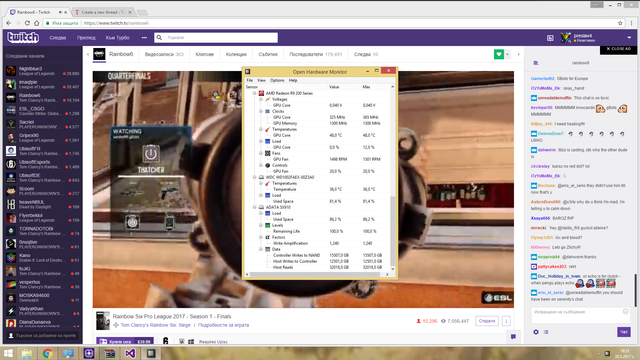Open the Rainbow Six Siege game box-art thumbnail
640x360 pixels.
click(103, 320)
